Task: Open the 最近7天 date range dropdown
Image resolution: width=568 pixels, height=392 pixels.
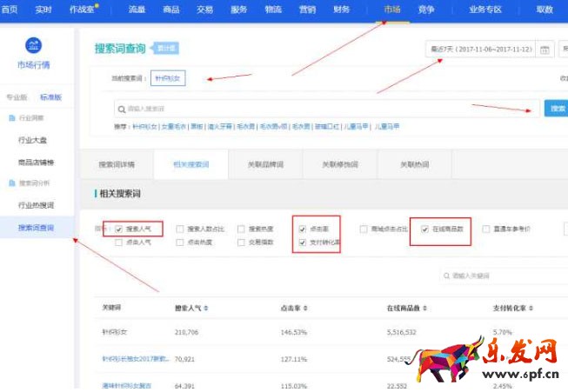Action: 479,50
